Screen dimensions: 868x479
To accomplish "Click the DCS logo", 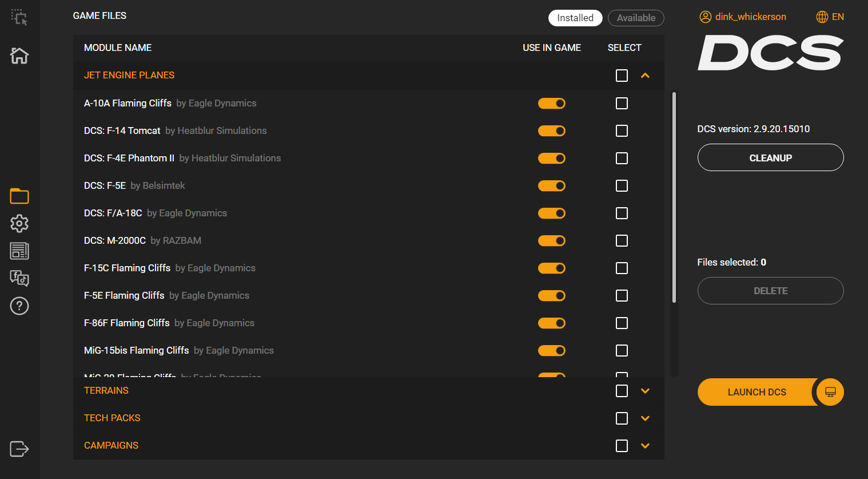I will 770,53.
